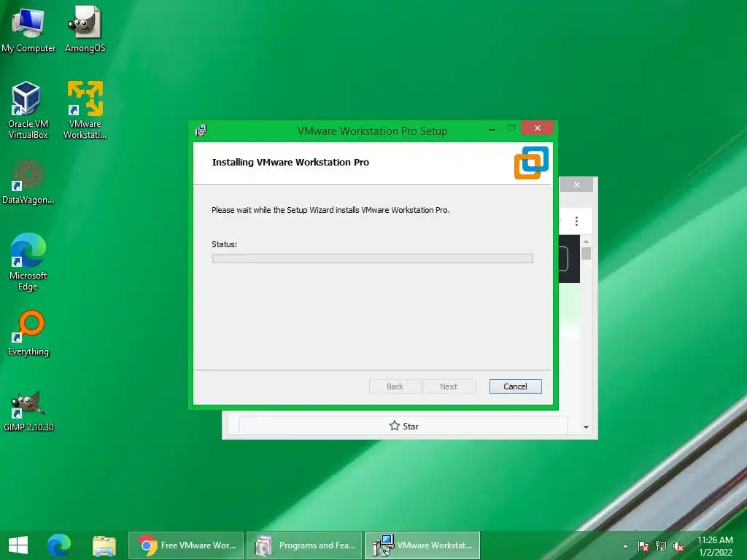Select the VMware Workstation desktop shortcut
The width and height of the screenshot is (747, 560).
coord(85,110)
